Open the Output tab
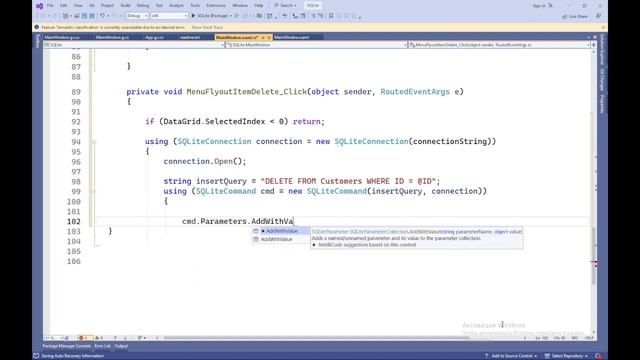The height and width of the screenshot is (360, 640). [x=121, y=346]
